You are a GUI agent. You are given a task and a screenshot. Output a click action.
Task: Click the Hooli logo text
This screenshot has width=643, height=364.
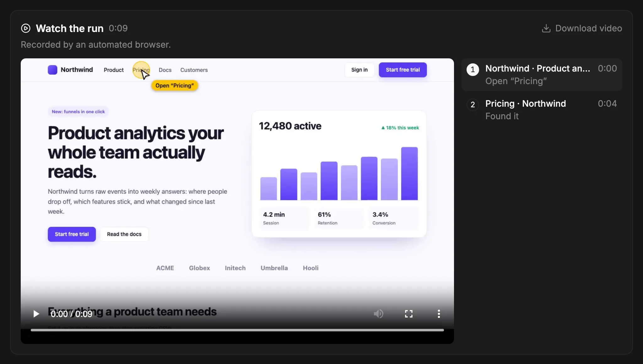pyautogui.click(x=311, y=268)
